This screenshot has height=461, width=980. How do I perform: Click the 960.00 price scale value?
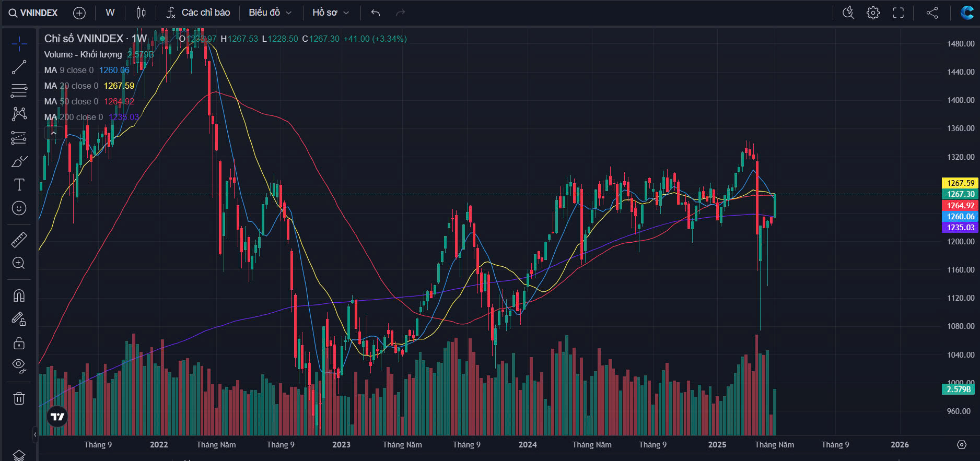[x=959, y=411]
